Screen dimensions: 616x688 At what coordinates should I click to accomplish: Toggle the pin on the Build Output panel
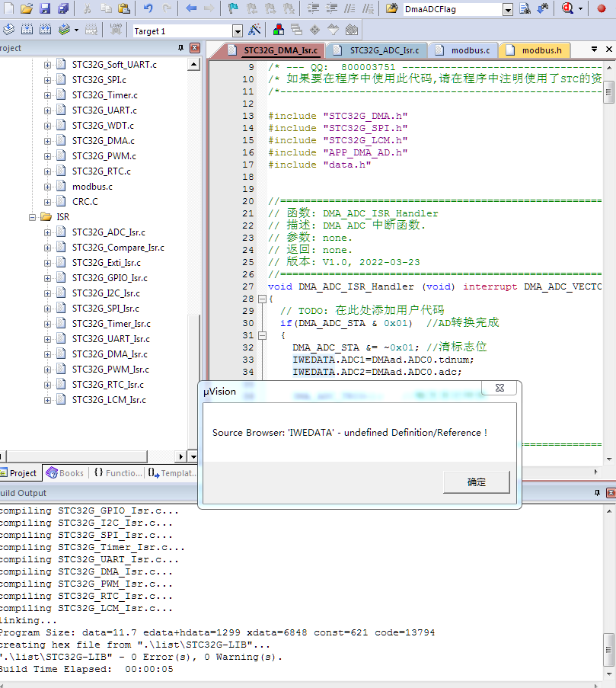[597, 493]
